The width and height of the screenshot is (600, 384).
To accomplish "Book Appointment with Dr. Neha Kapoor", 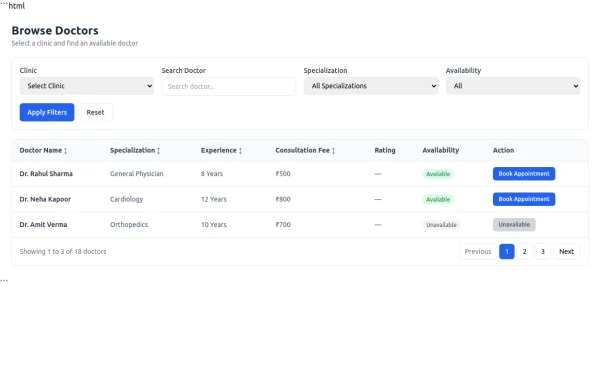I will (x=524, y=199).
